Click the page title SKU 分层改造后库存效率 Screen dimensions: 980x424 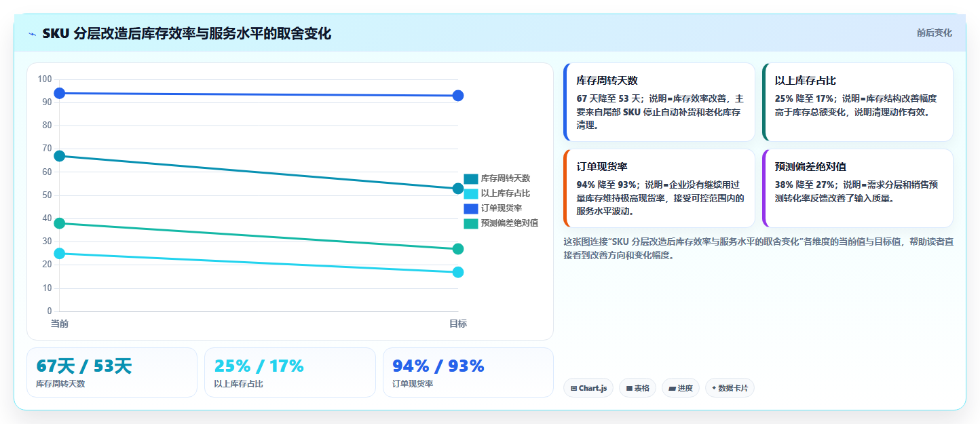(x=187, y=33)
